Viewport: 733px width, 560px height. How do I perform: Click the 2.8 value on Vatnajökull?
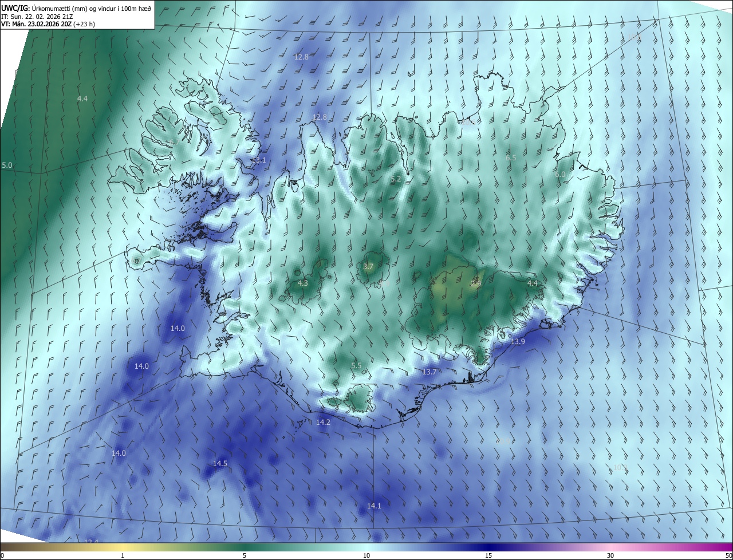pos(476,283)
